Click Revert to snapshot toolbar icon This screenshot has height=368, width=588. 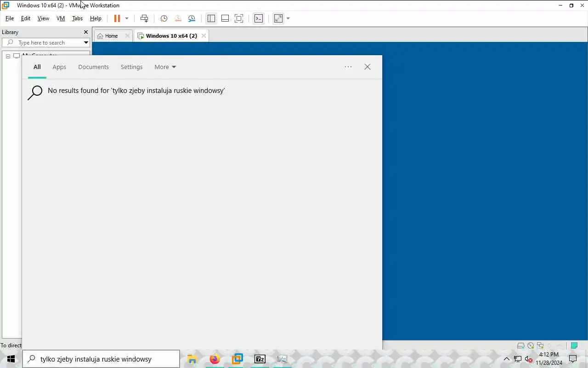pos(178,18)
